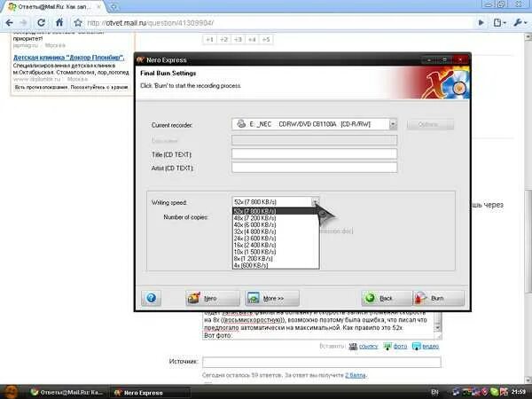Go back with the Back button
532x399 pixels.
pyautogui.click(x=386, y=298)
